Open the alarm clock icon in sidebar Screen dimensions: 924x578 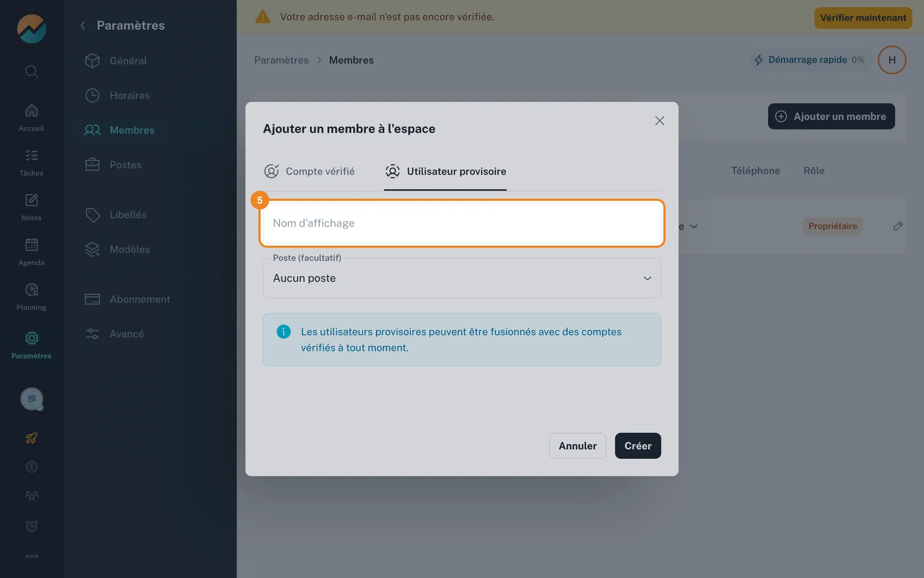32,526
